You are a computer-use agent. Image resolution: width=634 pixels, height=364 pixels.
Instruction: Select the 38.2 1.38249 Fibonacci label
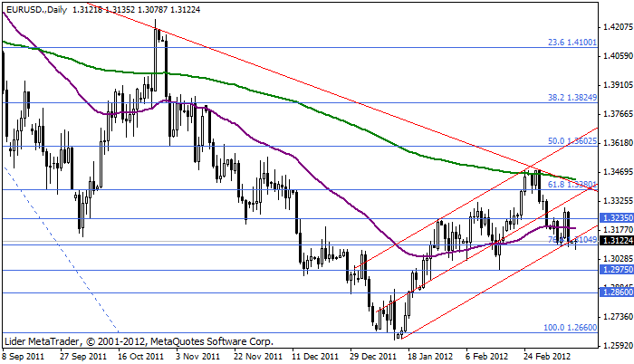pos(572,98)
